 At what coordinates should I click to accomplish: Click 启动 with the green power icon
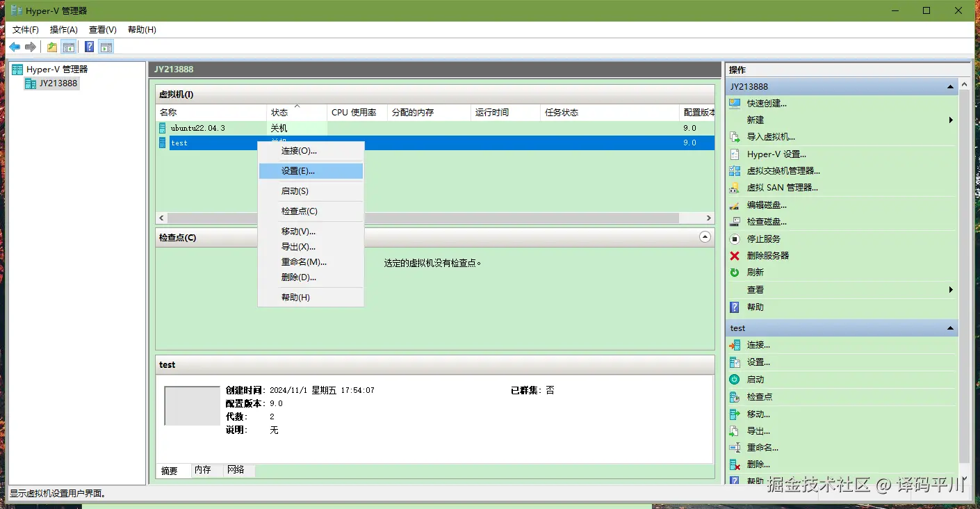click(756, 379)
